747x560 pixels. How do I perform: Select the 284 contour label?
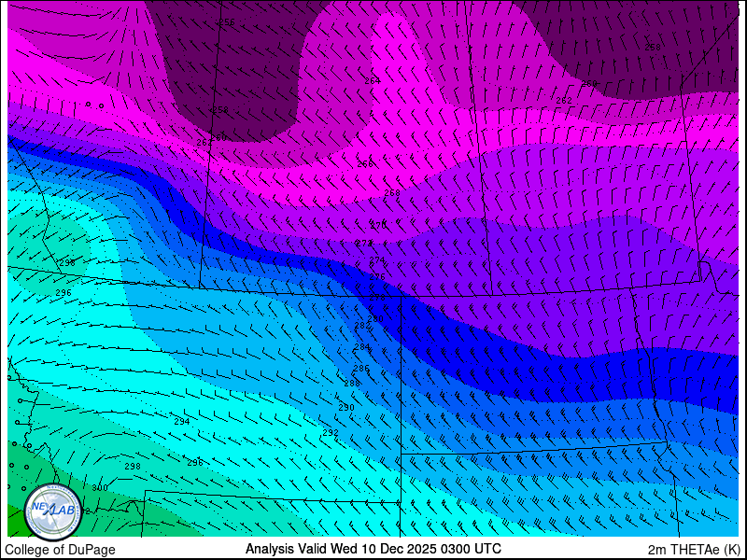click(x=361, y=347)
